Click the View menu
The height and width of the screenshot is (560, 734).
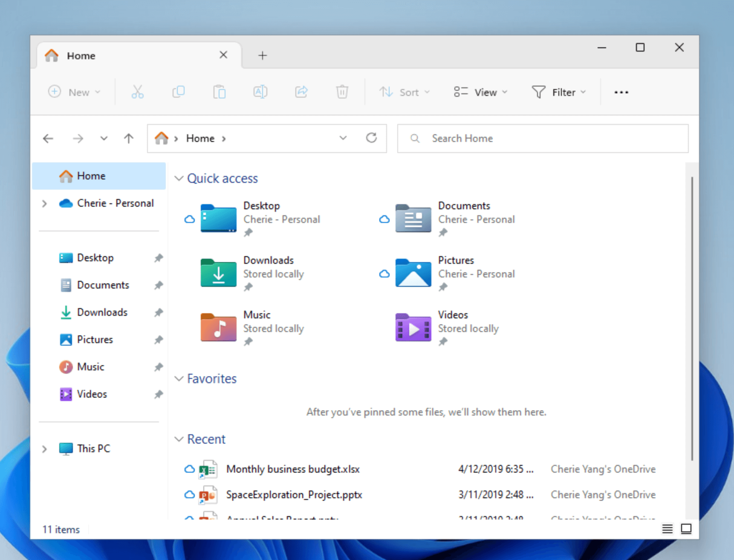480,92
